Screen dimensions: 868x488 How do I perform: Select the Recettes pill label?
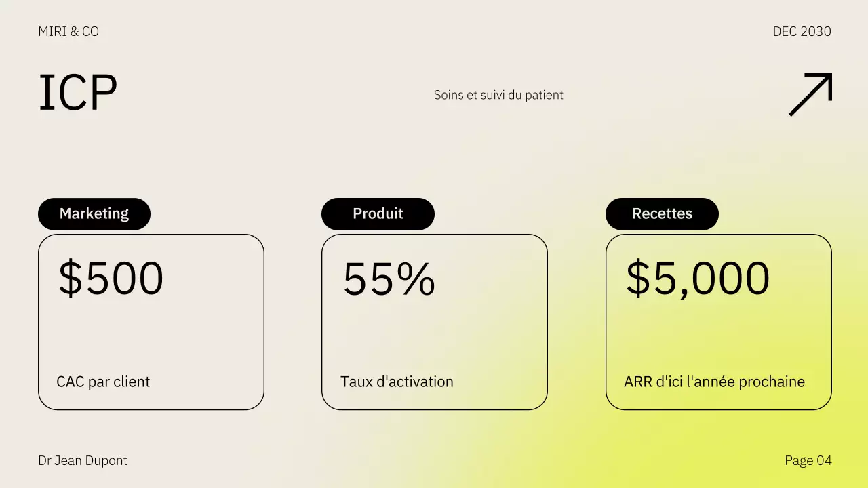662,213
